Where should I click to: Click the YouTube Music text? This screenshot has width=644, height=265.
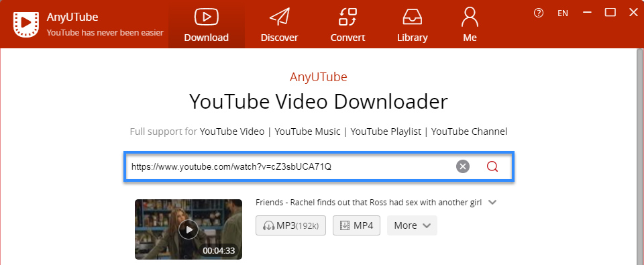(x=308, y=132)
